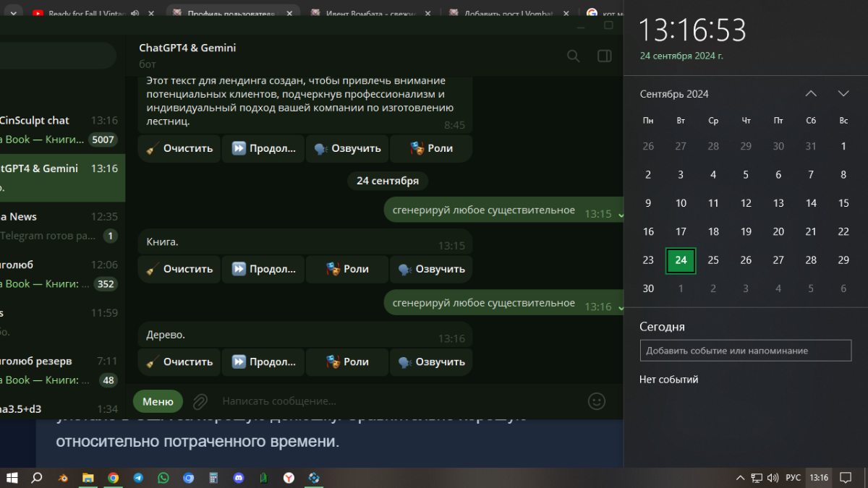This screenshot has width=868, height=488.
Task: Switch to the Добавить пост browser tab
Action: click(510, 13)
